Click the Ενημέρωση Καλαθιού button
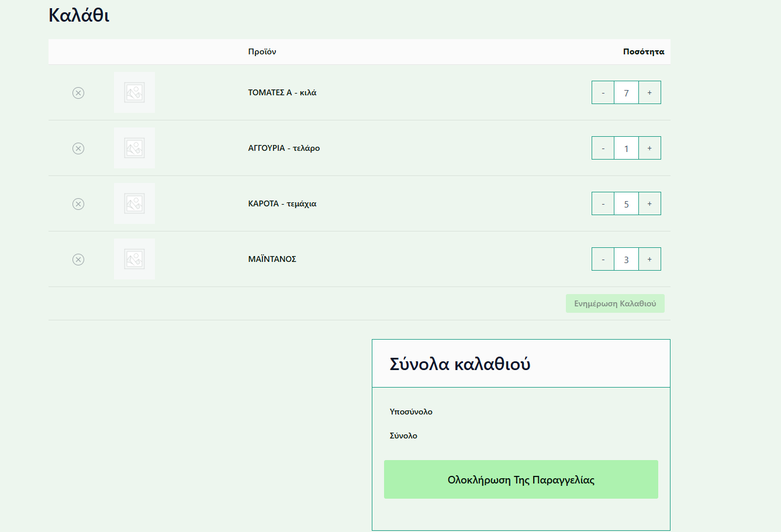 pyautogui.click(x=615, y=303)
